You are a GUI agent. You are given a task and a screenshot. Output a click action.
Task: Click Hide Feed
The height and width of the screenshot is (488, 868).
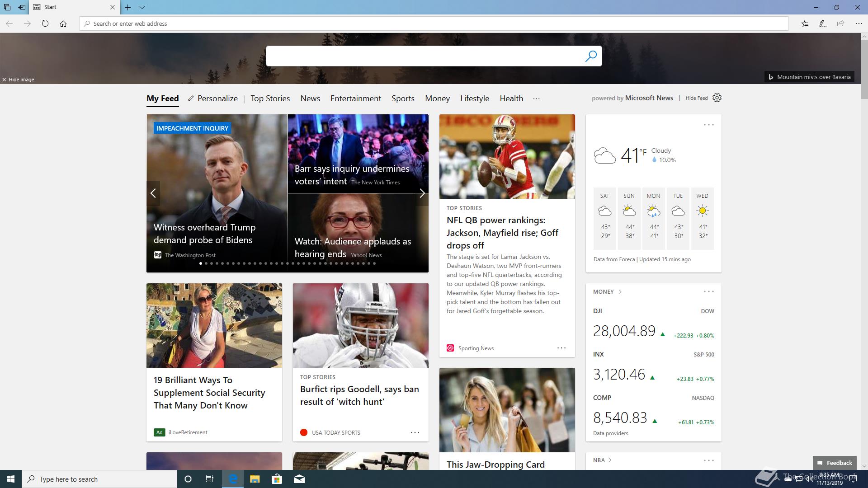[697, 98]
